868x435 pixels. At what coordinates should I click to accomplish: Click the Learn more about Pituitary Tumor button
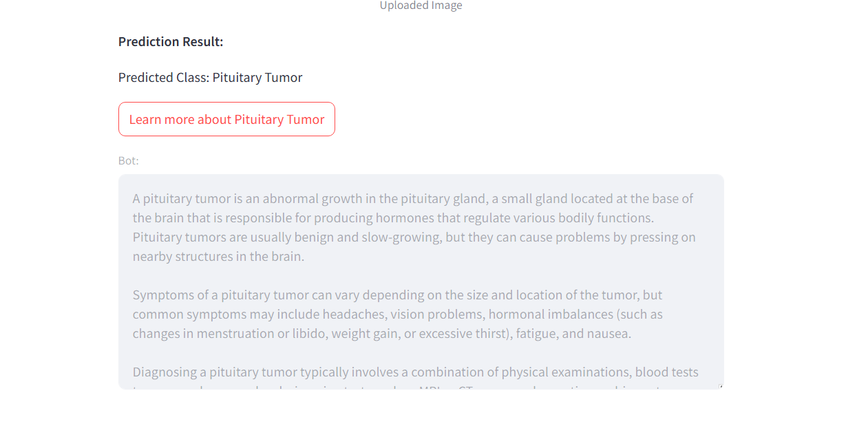(226, 119)
